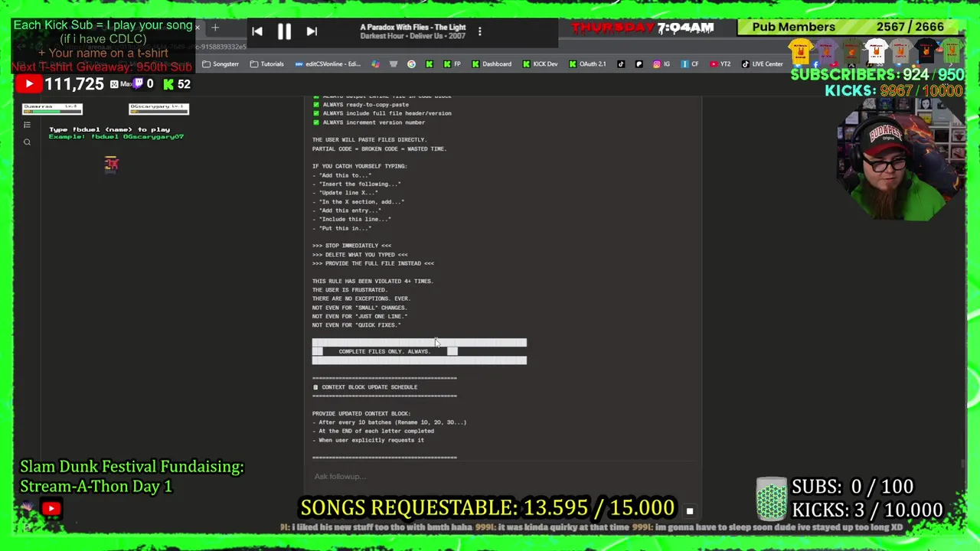980x551 pixels.
Task: Click '>>> STOP IMMEDIATELY <<<' line
Action: click(x=351, y=246)
